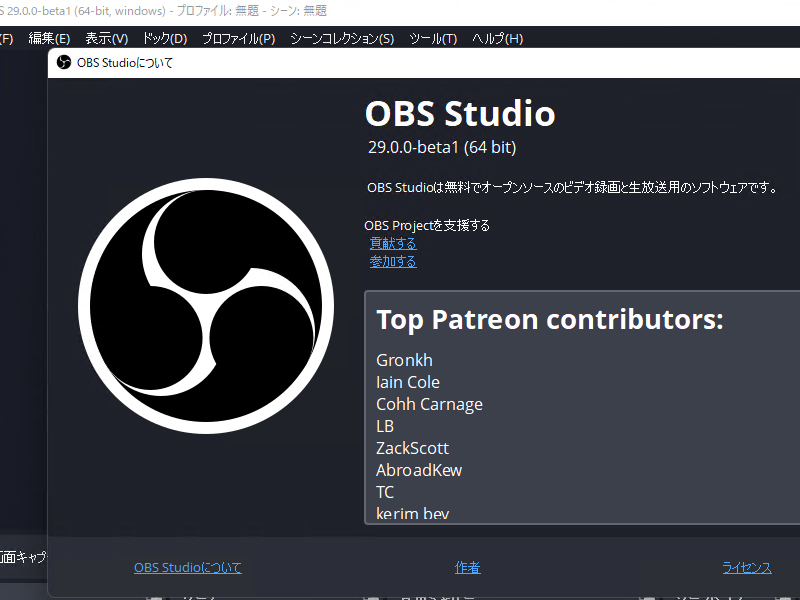Open the 表示(V) menu

pyautogui.click(x=107, y=38)
